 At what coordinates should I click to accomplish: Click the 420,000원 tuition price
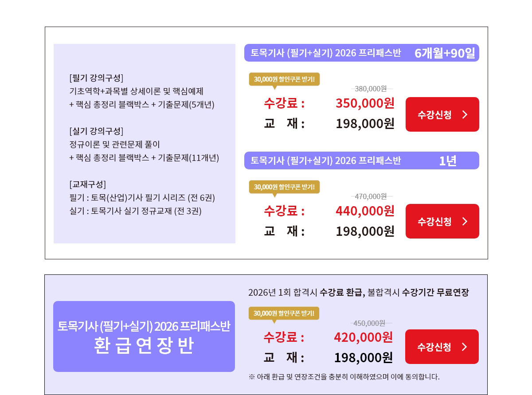pos(363,337)
